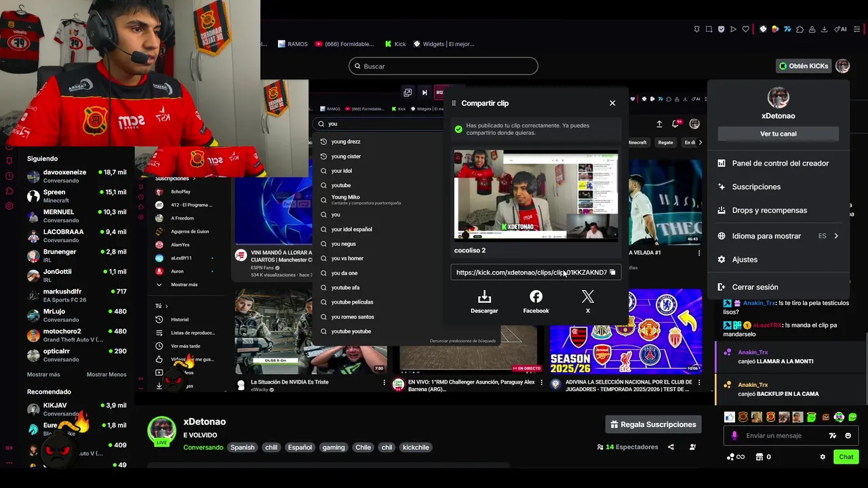Open chat settings gear icon
The image size is (868, 488).
point(823,457)
